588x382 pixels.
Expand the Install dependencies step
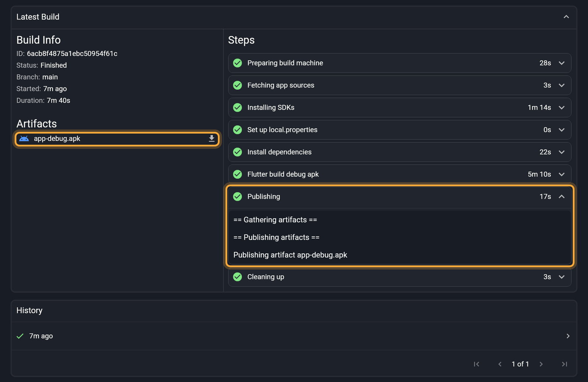pos(562,152)
